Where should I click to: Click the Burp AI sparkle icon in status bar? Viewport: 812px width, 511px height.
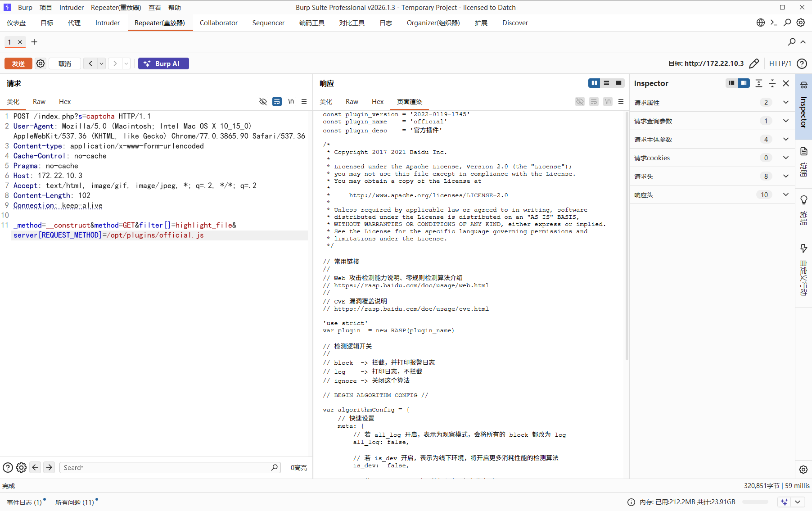coord(785,502)
